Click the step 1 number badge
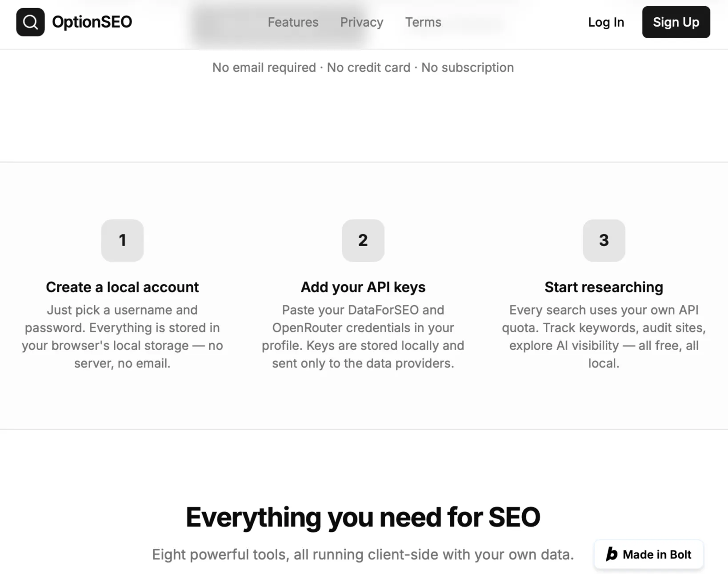The image size is (728, 574). pos(122,240)
